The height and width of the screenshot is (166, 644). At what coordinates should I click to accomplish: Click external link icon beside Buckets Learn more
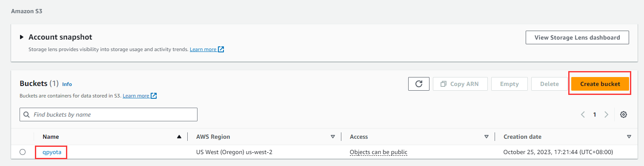(154, 96)
